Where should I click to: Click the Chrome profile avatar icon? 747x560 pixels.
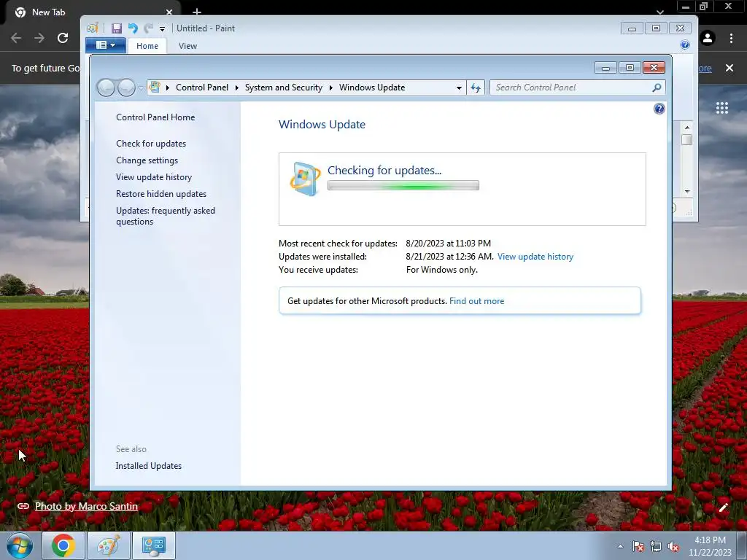(708, 38)
